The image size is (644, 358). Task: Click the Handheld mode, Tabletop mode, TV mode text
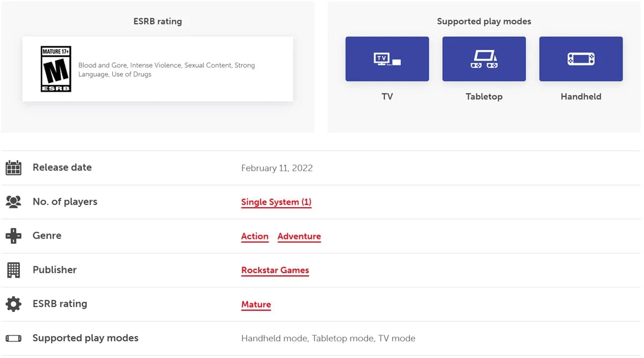pyautogui.click(x=328, y=338)
